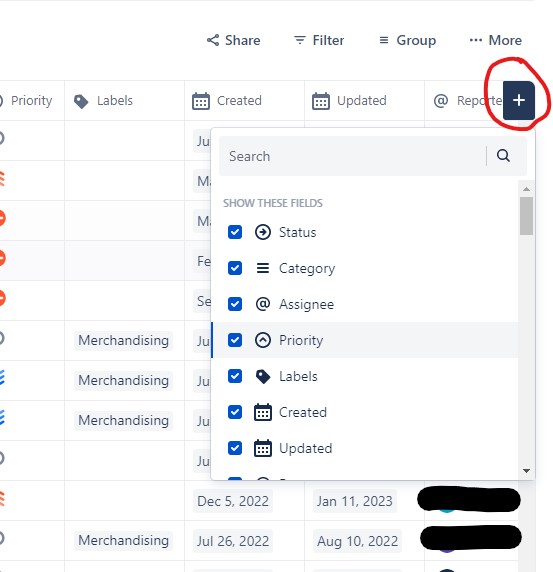This screenshot has height=572, width=553.
Task: Uncheck the Category field checkbox
Action: tap(235, 268)
